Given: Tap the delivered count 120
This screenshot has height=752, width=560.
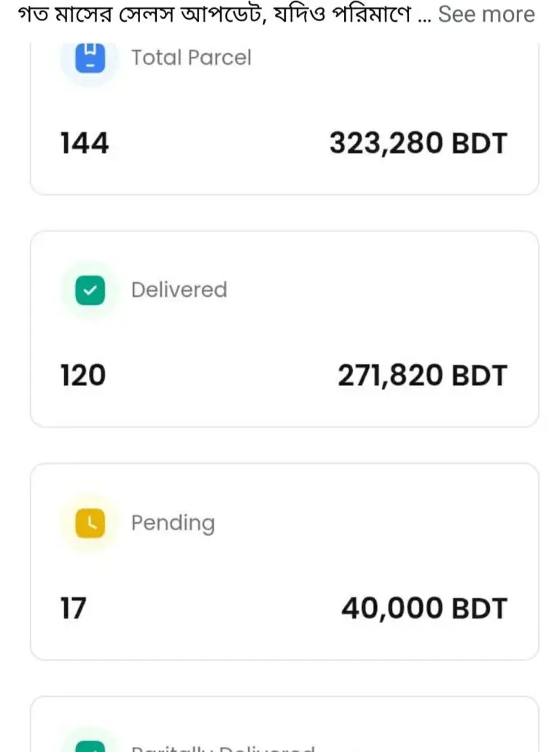Looking at the screenshot, I should tap(83, 375).
